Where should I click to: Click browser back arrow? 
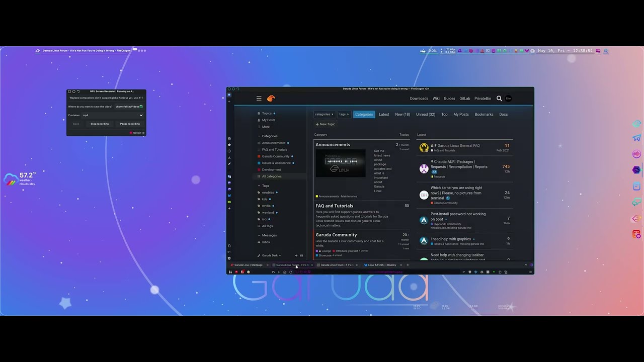(x=279, y=272)
